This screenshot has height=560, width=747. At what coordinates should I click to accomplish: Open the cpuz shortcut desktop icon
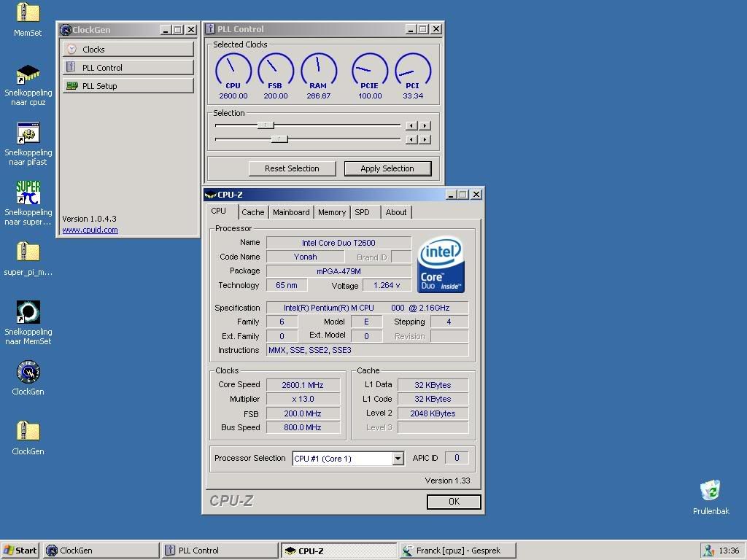tap(28, 74)
